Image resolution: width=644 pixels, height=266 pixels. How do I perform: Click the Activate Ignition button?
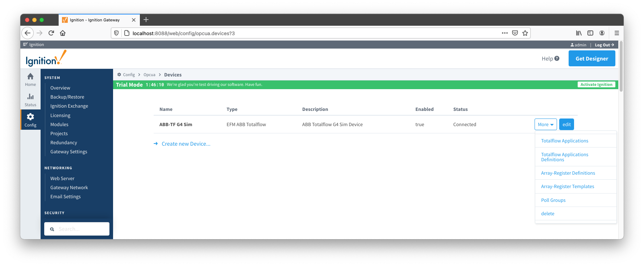(596, 84)
